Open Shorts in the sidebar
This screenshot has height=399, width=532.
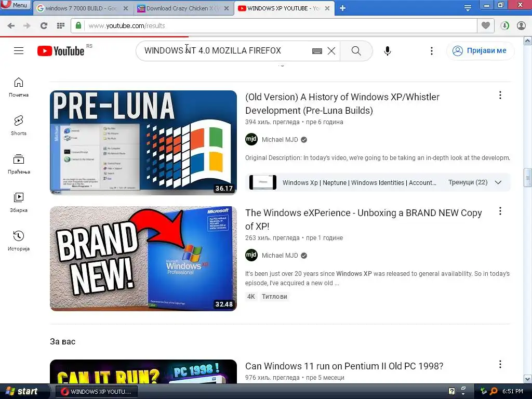tap(19, 126)
